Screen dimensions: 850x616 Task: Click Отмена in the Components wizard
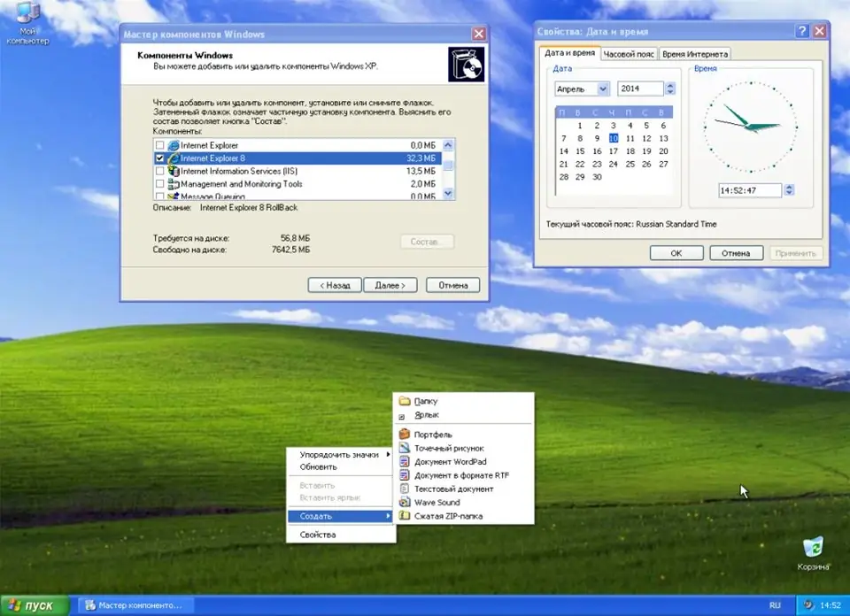452,285
